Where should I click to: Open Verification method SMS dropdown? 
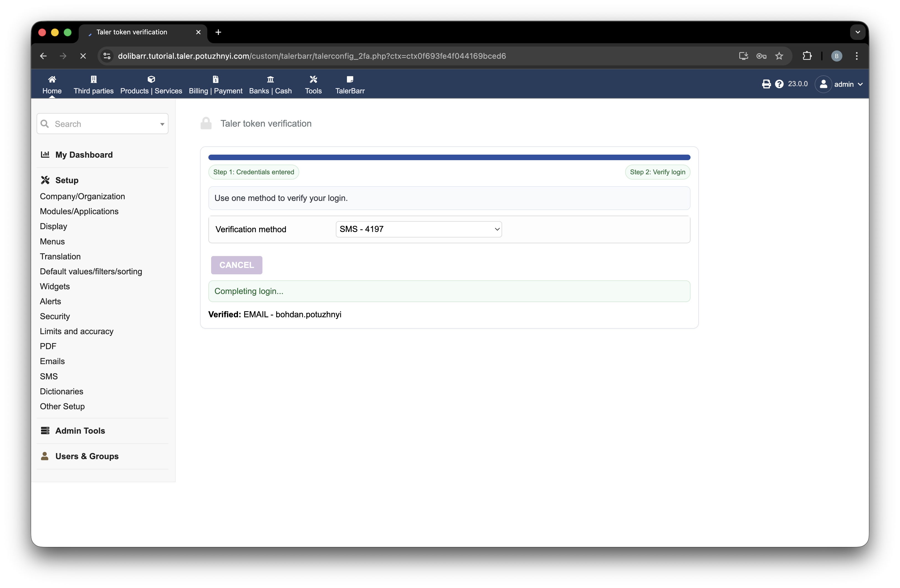click(x=419, y=229)
